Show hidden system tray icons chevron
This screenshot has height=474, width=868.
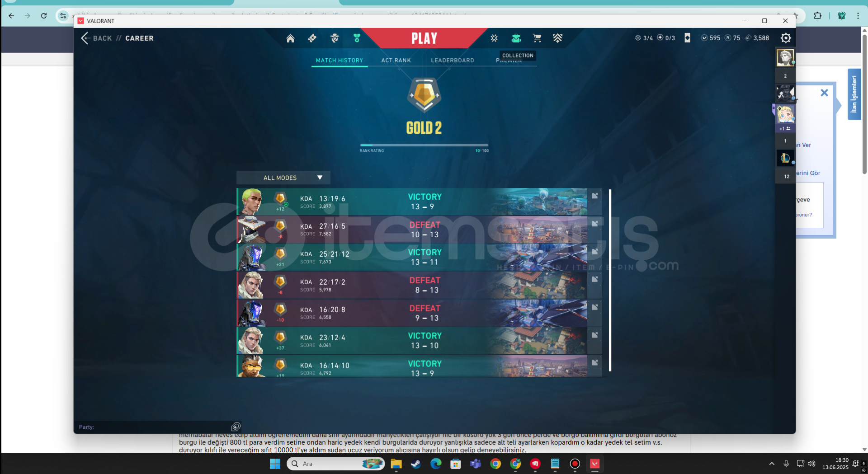pyautogui.click(x=772, y=464)
